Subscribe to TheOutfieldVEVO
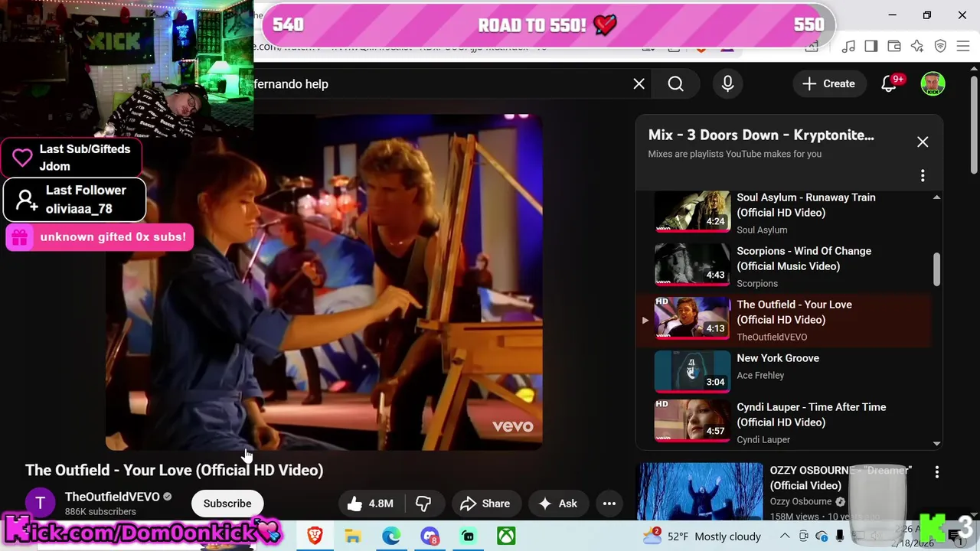 pyautogui.click(x=227, y=504)
